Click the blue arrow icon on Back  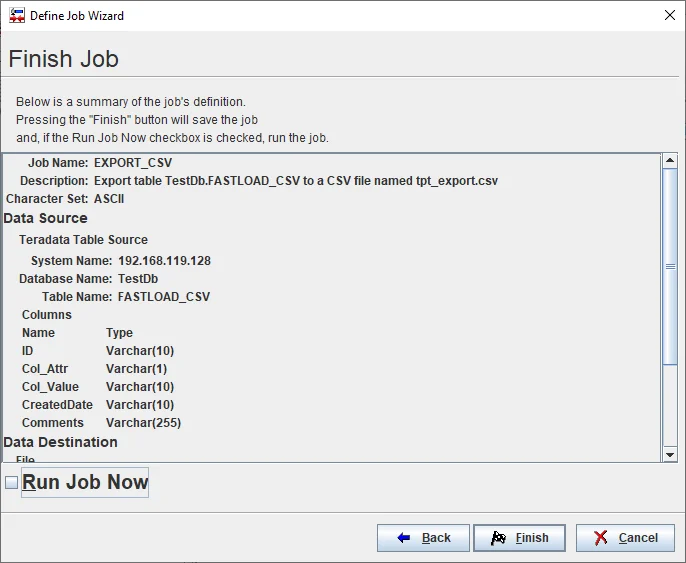pyautogui.click(x=404, y=538)
